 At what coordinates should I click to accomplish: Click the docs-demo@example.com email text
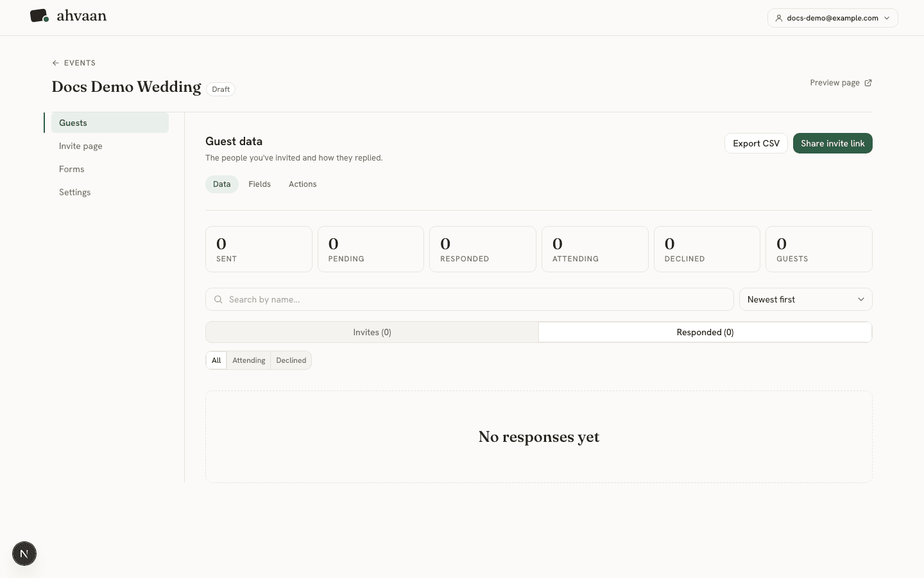pyautogui.click(x=832, y=18)
